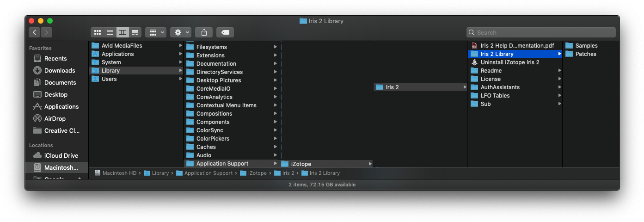
Task: Click Library in the path bar
Action: tap(156, 173)
